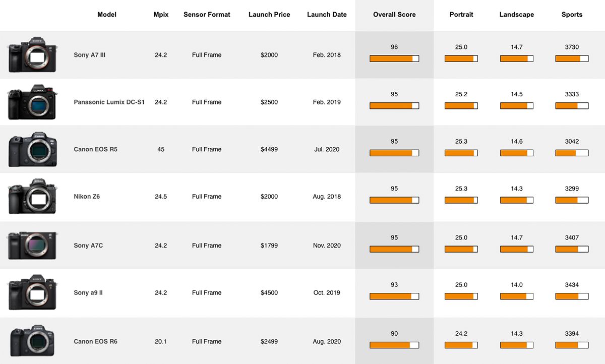Screen dimensions: 605x364
Task: Sort by the Overall Score column header
Action: [394, 15]
